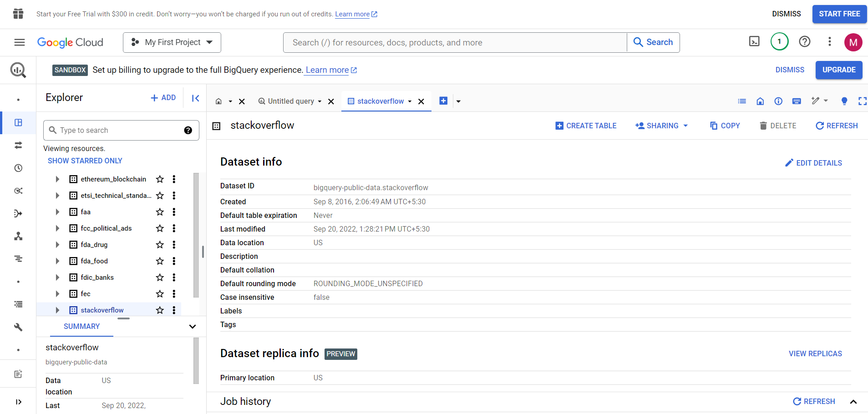The image size is (868, 414).
Task: Open the keyboard shortcuts icon above the editor
Action: (796, 101)
